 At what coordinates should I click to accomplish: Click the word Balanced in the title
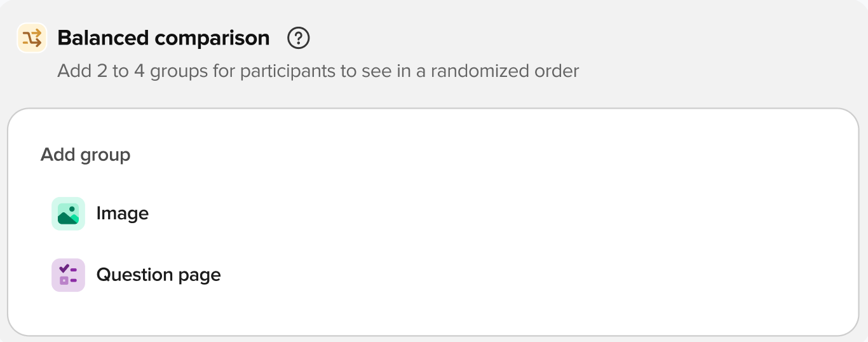click(x=104, y=38)
